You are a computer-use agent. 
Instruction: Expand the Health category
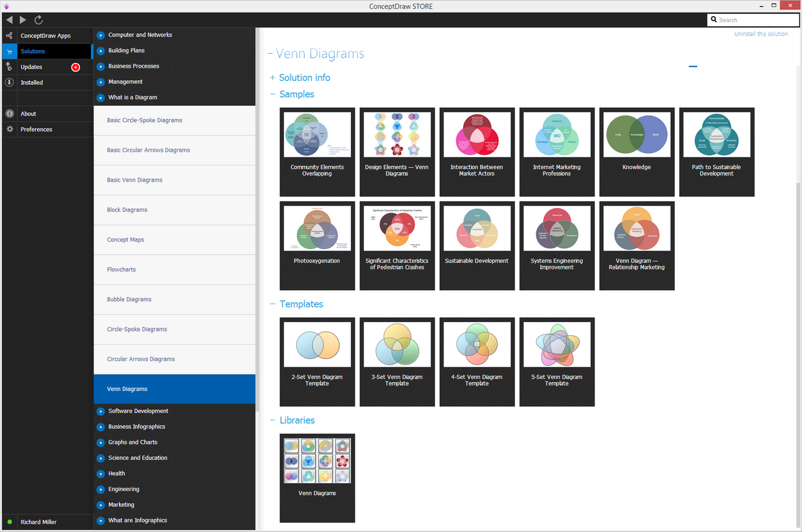tap(101, 474)
